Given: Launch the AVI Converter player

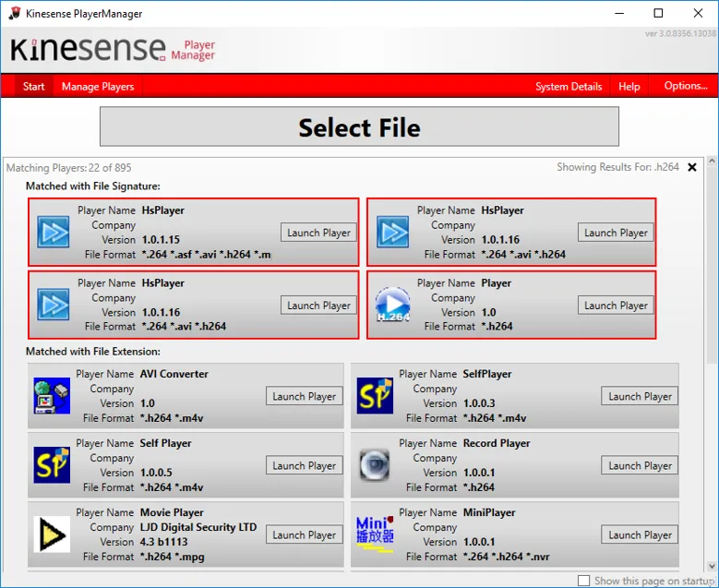Looking at the screenshot, I should tap(304, 396).
